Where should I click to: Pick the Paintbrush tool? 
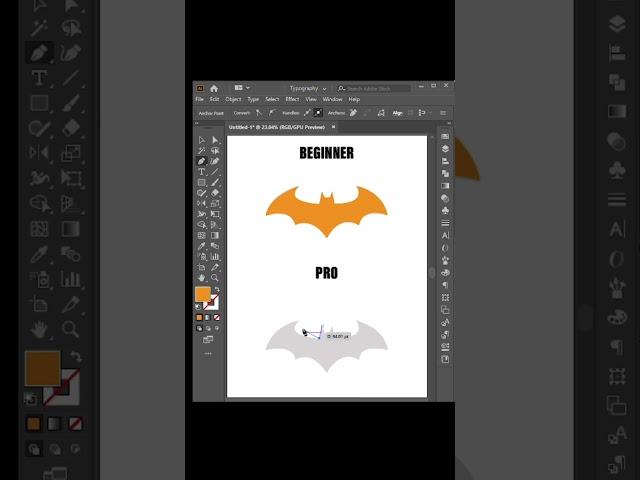click(x=215, y=182)
